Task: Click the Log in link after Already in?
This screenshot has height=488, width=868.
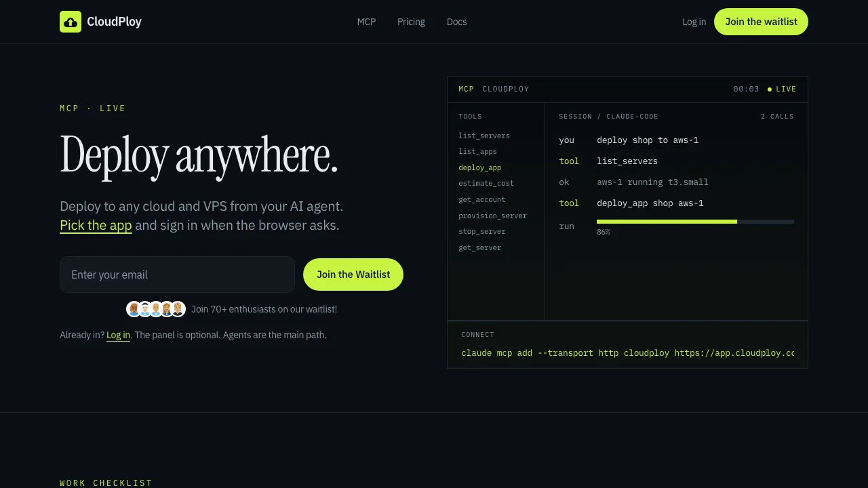Action: [x=118, y=335]
